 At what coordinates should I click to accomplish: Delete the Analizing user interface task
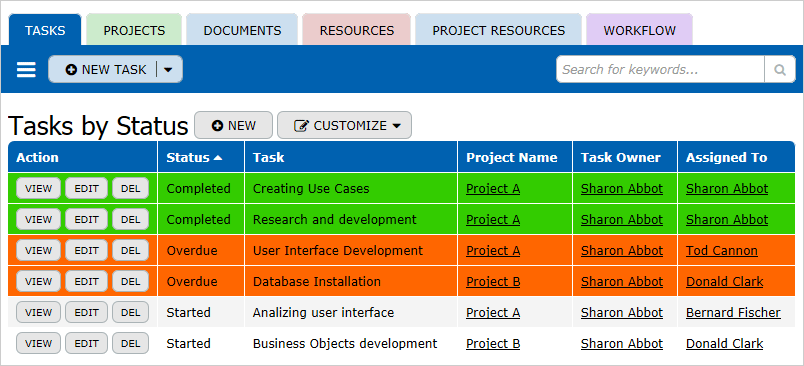click(x=131, y=312)
